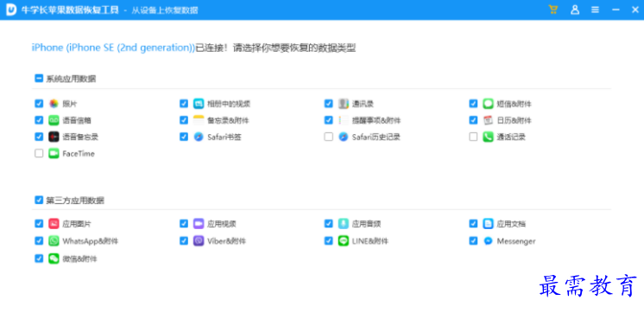
Task: Uncheck the Viber&附件 checkbox
Action: (x=184, y=240)
